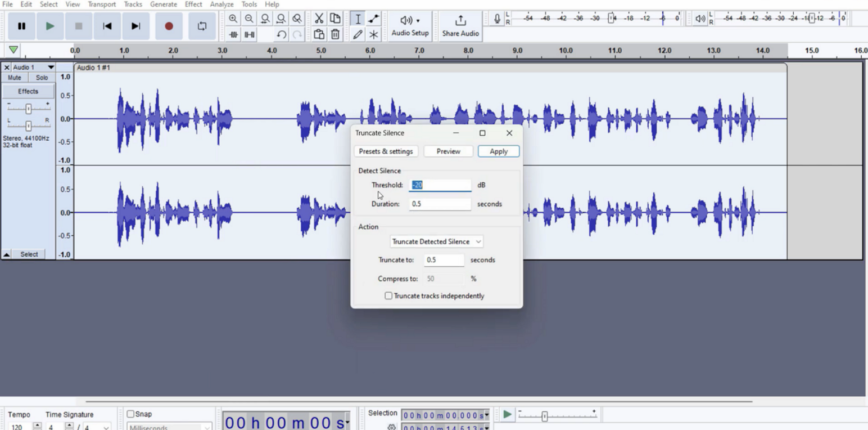This screenshot has width=868, height=430.
Task: Open the Analyze menu
Action: point(222,5)
